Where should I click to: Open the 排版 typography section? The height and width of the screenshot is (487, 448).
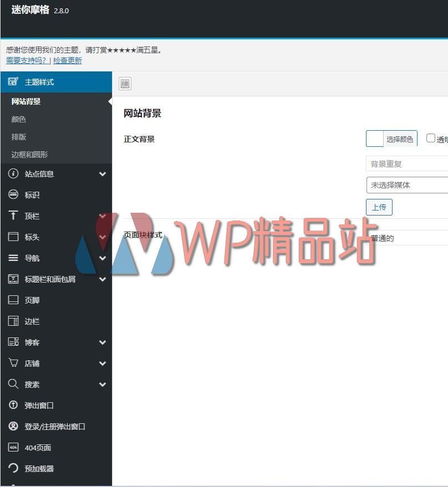click(x=18, y=137)
